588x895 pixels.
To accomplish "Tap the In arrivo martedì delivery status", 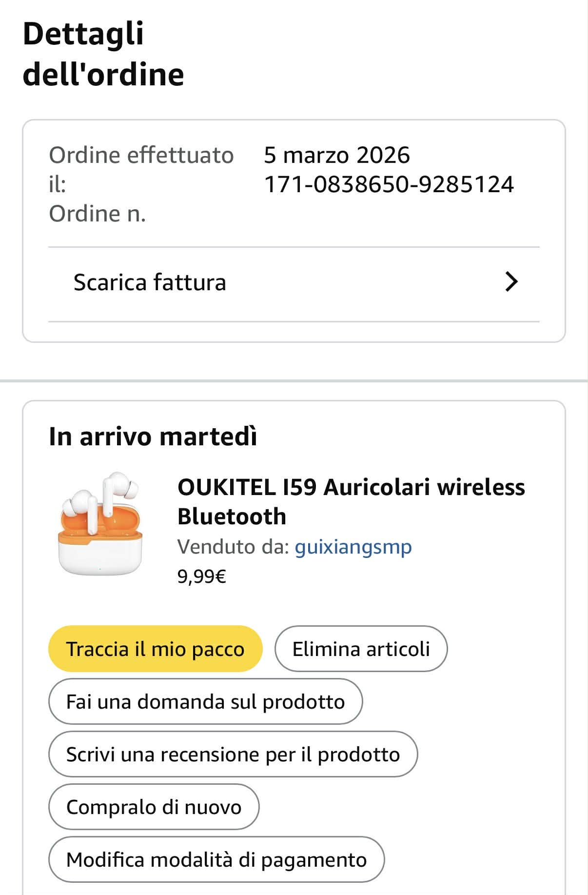I will pos(153,436).
